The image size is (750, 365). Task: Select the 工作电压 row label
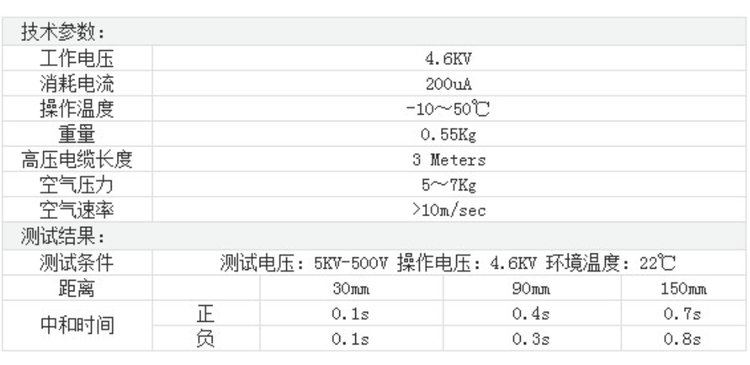pyautogui.click(x=77, y=59)
